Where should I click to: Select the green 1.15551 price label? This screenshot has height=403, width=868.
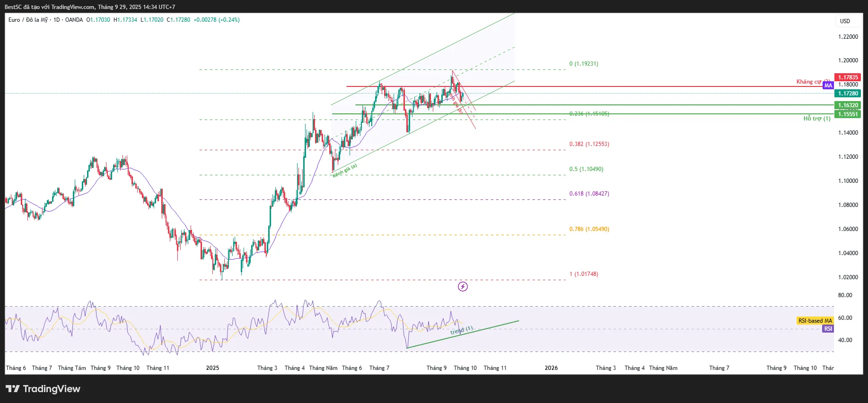(x=848, y=114)
